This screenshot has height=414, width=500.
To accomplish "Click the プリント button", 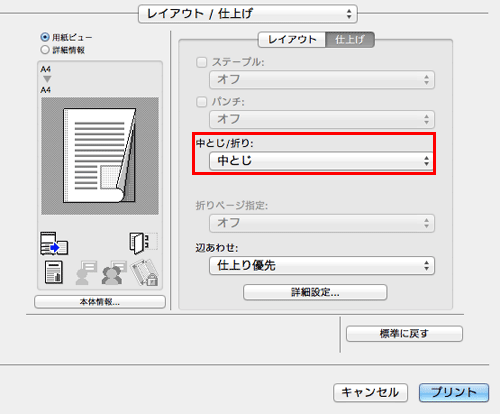I will point(454,392).
